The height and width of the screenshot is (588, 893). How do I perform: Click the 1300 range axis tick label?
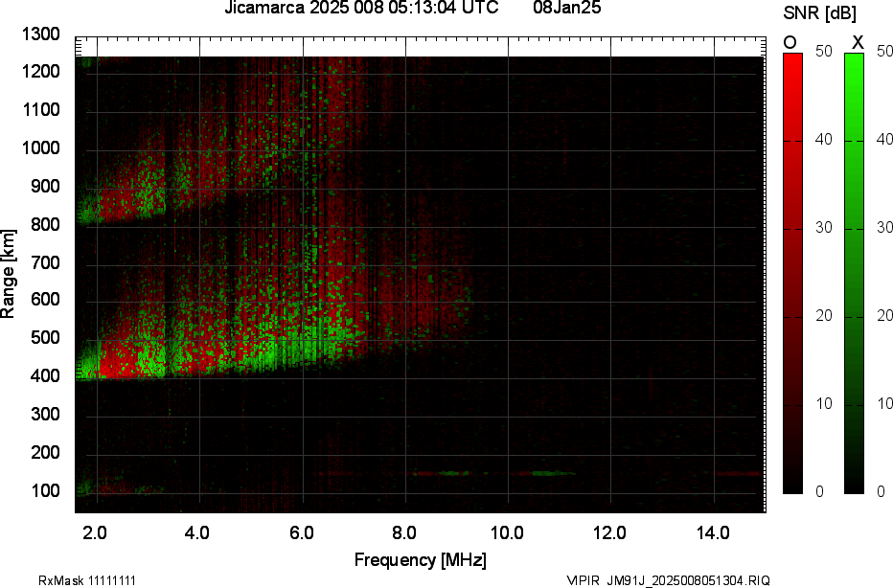click(40, 34)
